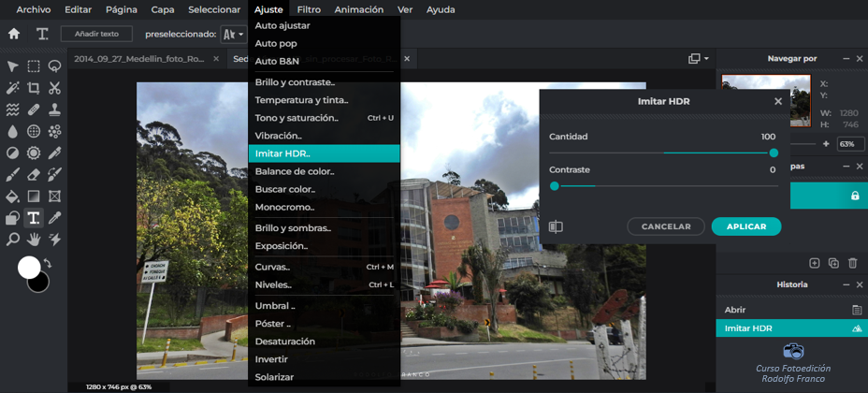This screenshot has width=868, height=393.
Task: Select the Eraser tool
Action: 34,175
